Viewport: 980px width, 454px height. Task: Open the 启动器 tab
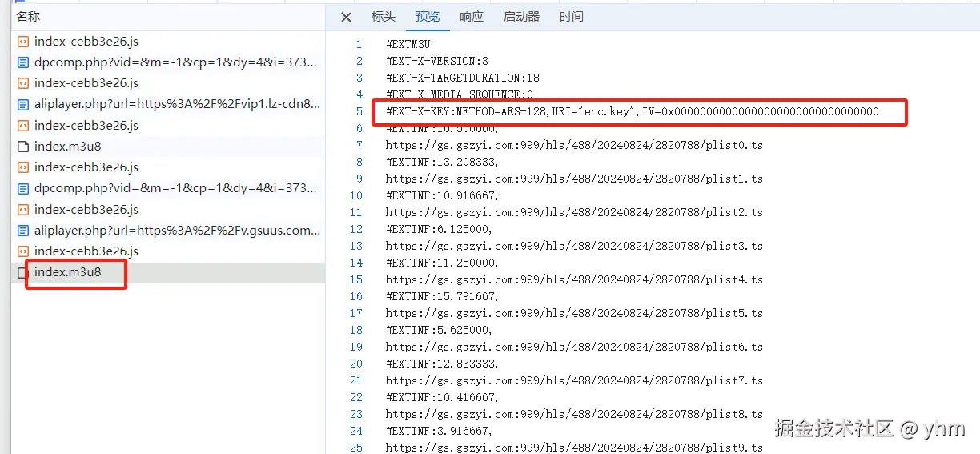(x=521, y=17)
